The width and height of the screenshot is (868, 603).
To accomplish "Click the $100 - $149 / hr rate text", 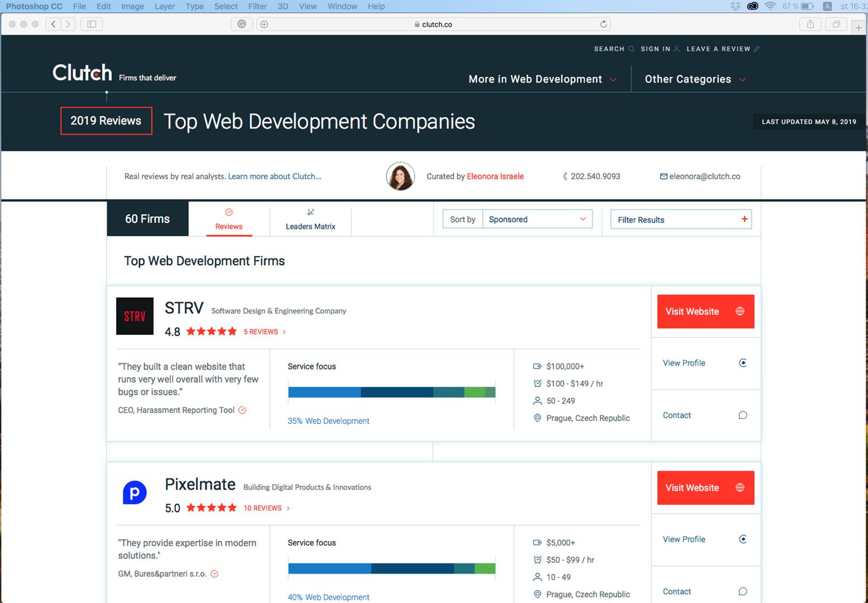I will click(575, 384).
